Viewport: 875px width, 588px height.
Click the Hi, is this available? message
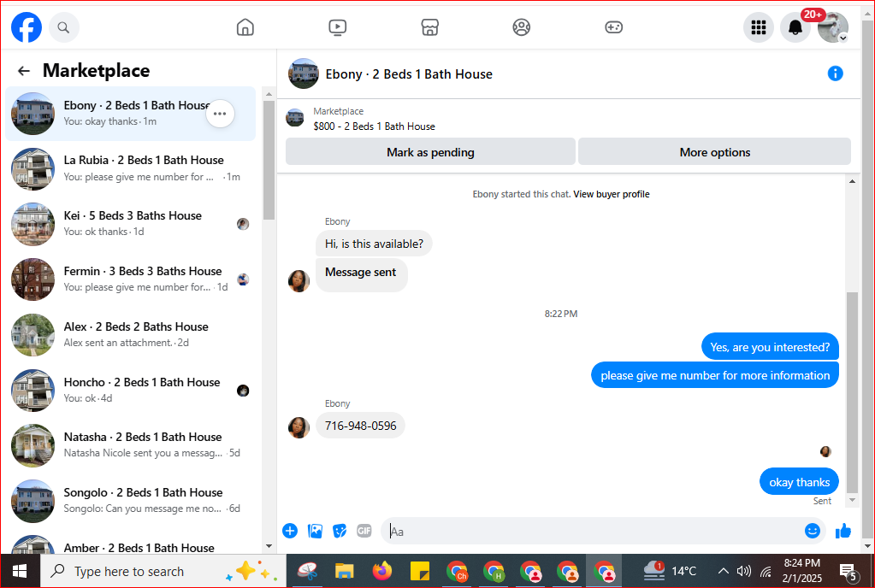tap(374, 244)
